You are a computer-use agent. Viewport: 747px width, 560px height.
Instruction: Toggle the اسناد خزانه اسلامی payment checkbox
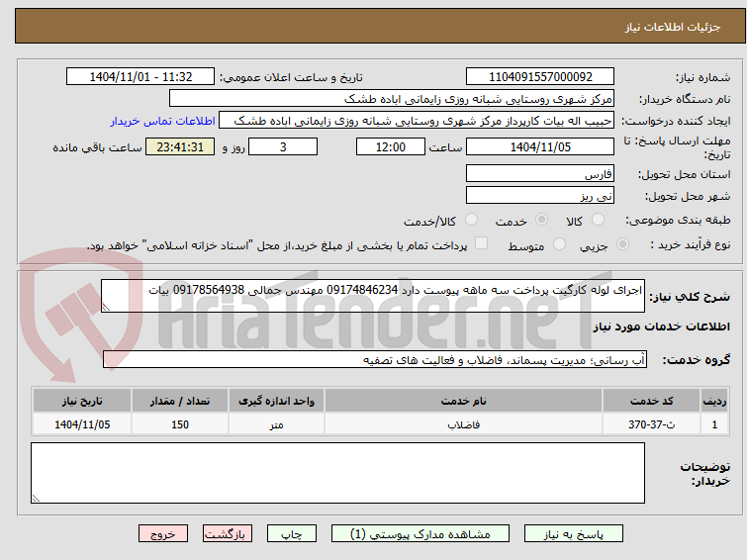click(x=481, y=243)
